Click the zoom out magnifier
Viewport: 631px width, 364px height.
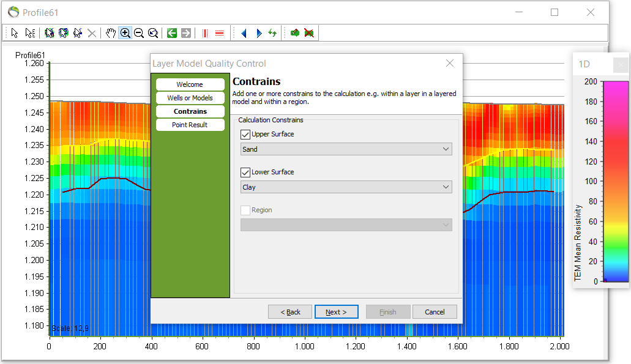point(139,33)
